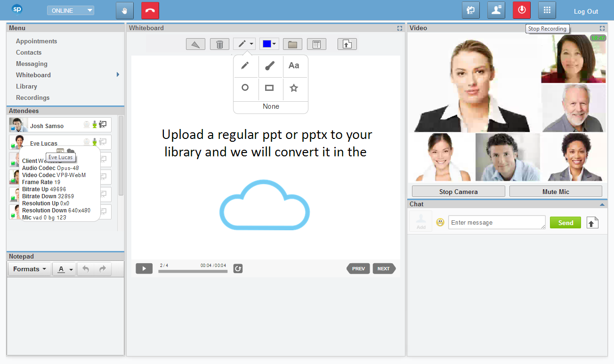Click the NEXT slide button
Image resolution: width=614 pixels, height=364 pixels.
pos(384,269)
